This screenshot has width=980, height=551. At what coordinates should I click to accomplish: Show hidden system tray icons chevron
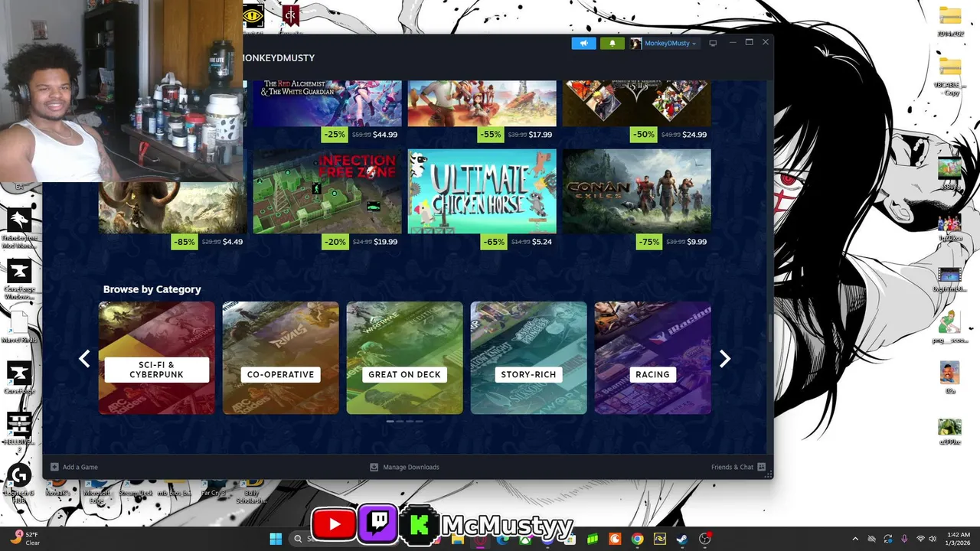click(x=855, y=539)
